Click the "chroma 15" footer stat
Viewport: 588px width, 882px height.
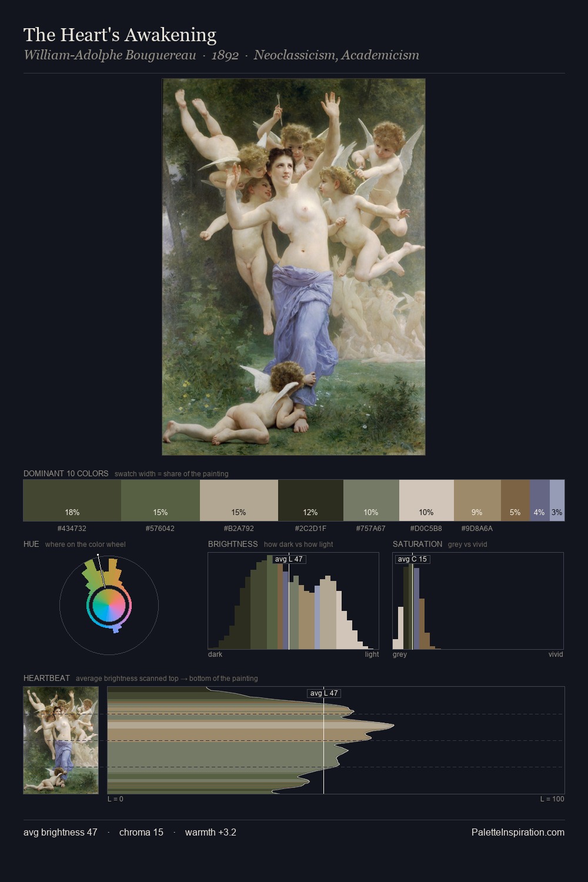pyautogui.click(x=141, y=833)
